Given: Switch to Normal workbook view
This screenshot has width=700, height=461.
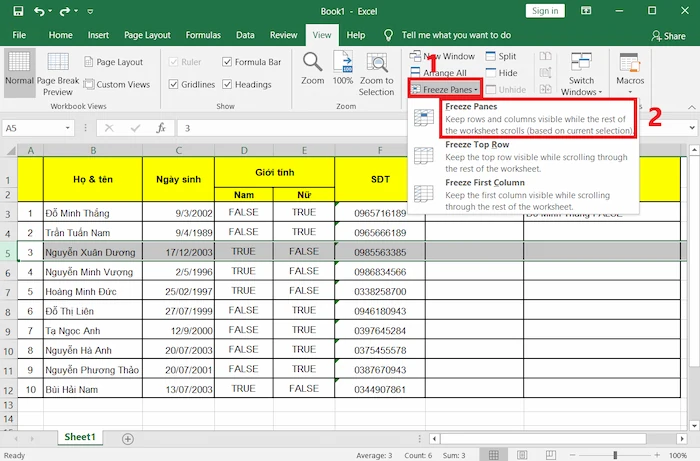Looking at the screenshot, I should pos(19,72).
